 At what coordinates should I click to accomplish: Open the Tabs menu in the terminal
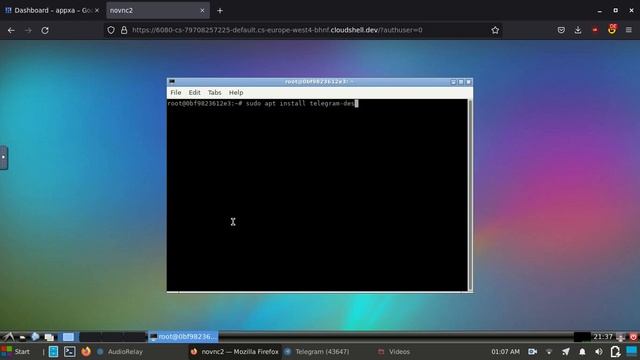214,93
